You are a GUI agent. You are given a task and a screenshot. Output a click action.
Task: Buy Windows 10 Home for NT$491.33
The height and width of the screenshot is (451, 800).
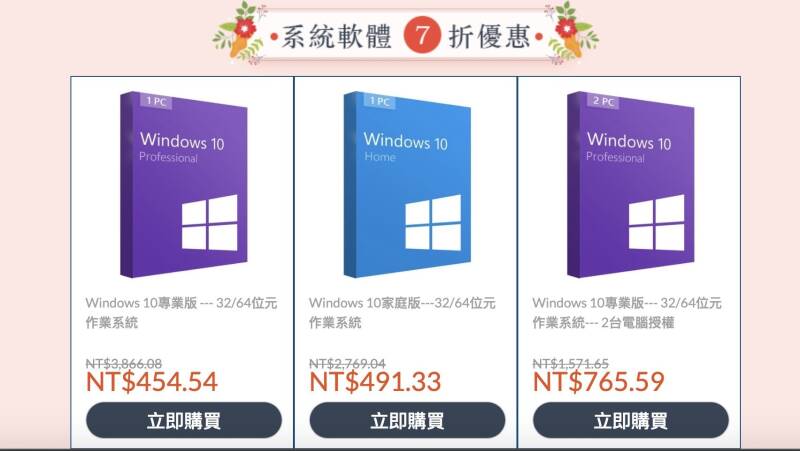[x=407, y=420]
